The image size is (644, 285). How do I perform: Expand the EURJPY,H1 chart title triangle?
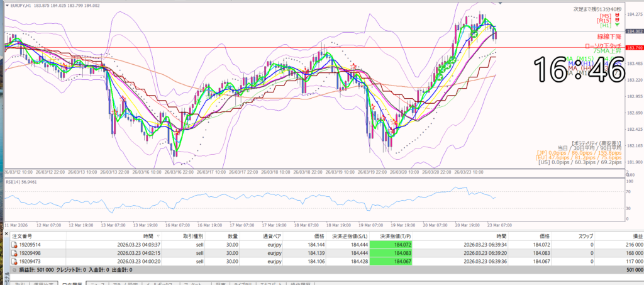coord(7,4)
